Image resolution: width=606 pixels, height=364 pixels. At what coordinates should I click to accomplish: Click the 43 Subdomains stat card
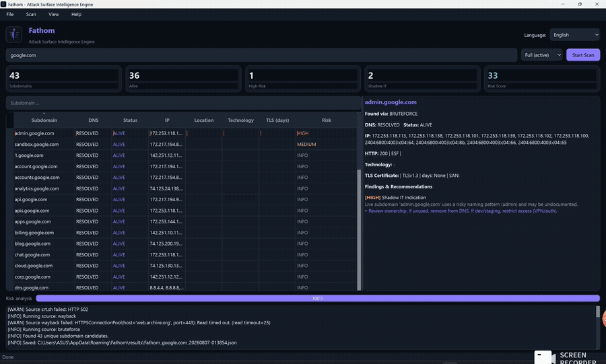coord(64,79)
